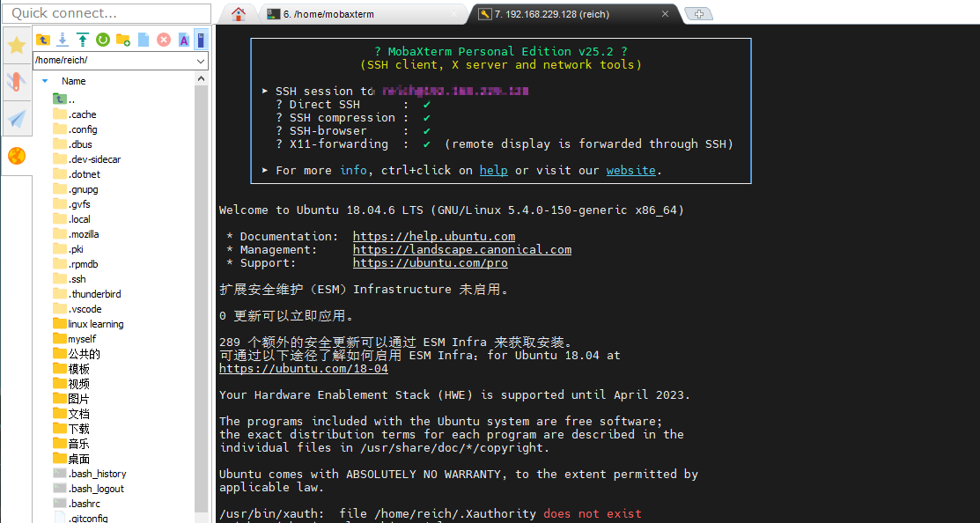The image size is (980, 523).
Task: Open the Sftp globe sidebar tab
Action: coord(17,156)
